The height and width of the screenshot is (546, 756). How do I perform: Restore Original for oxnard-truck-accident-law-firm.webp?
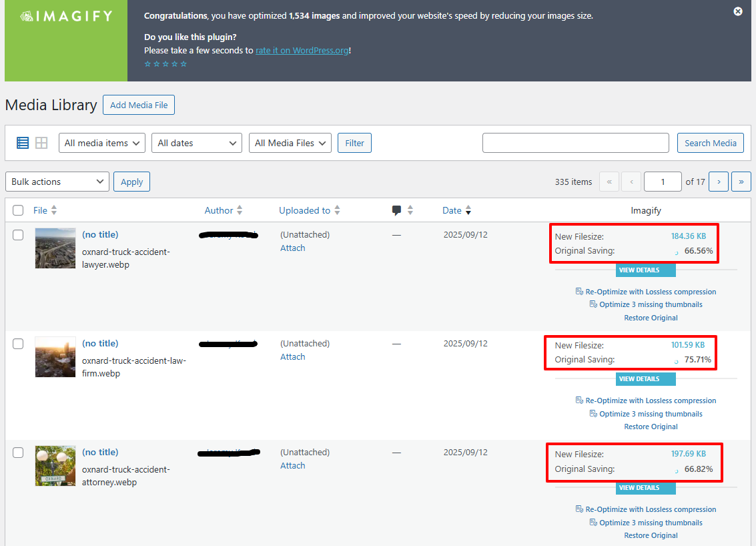[651, 427]
